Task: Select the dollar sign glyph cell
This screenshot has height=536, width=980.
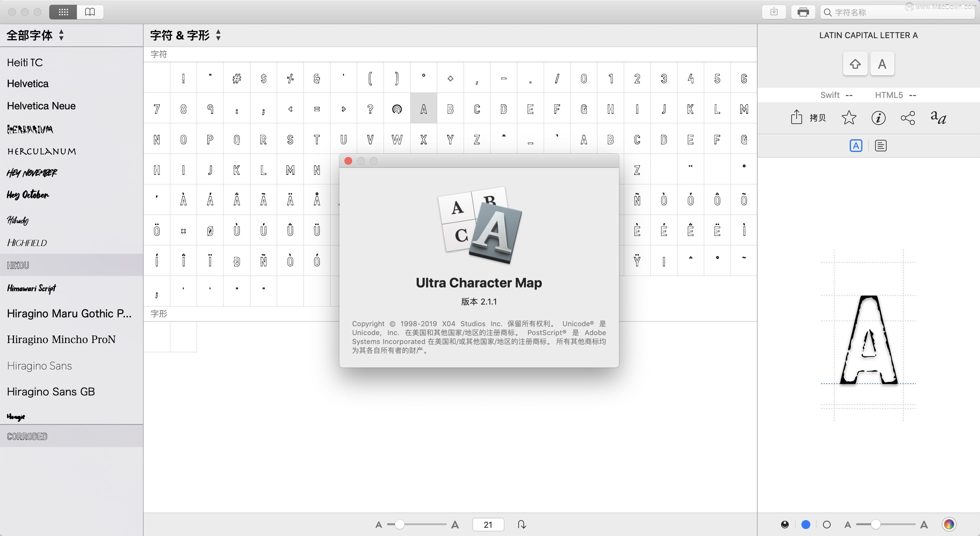Action: coord(263,78)
